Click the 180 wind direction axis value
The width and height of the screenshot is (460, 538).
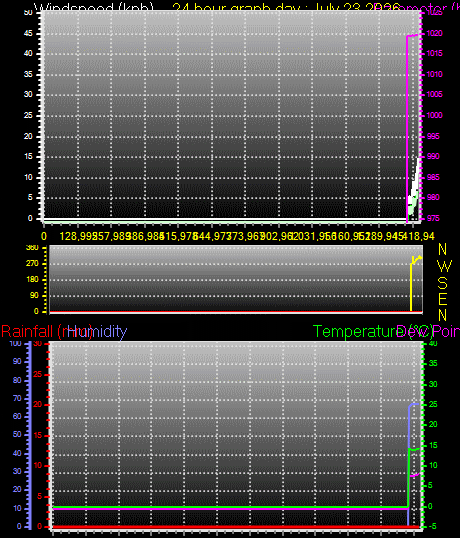coord(32,280)
